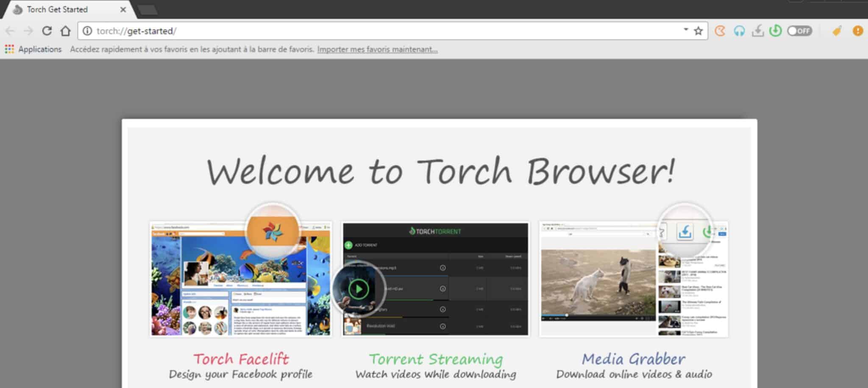This screenshot has height=388, width=868.
Task: Click Importer mes favoris maintenant link
Action: [x=377, y=49]
